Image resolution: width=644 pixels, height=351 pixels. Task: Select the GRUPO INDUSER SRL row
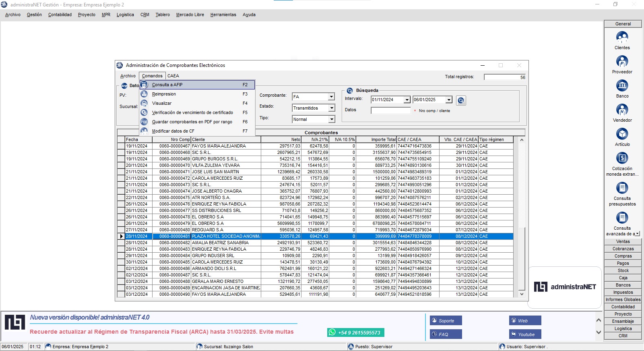(315, 255)
